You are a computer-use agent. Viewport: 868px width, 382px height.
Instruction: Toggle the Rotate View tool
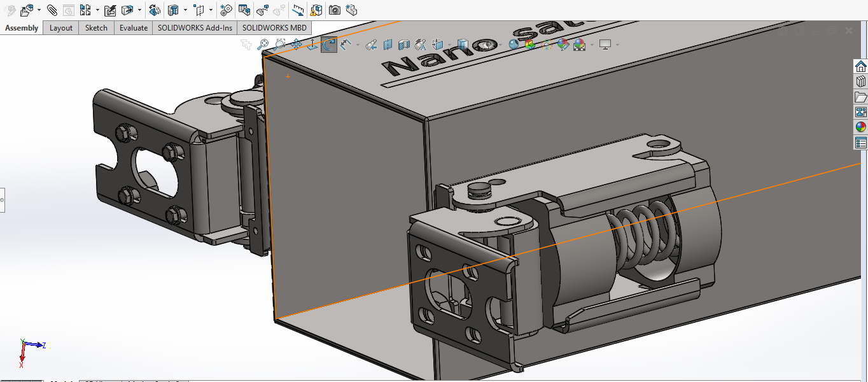(329, 45)
